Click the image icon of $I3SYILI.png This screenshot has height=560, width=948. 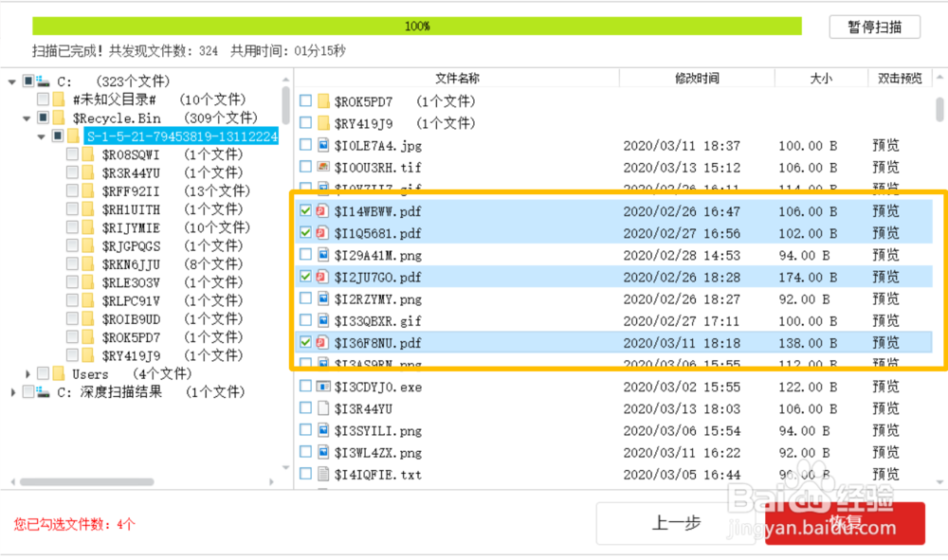(323, 430)
